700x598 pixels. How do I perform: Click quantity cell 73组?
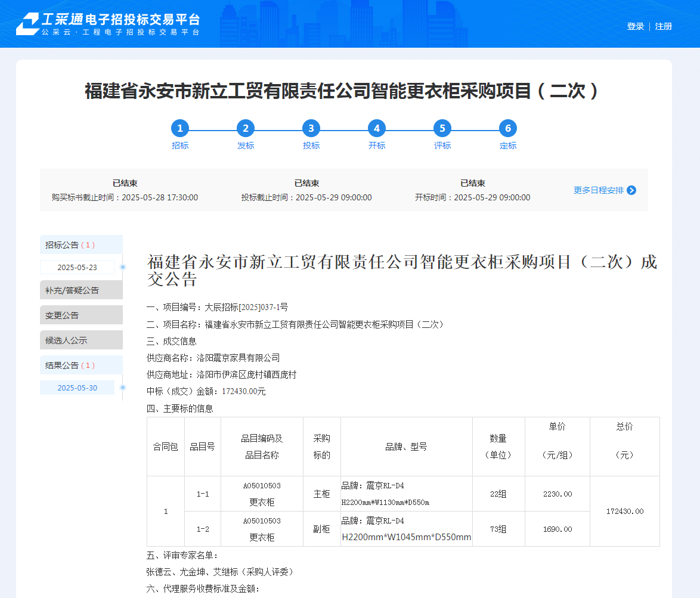pos(498,529)
